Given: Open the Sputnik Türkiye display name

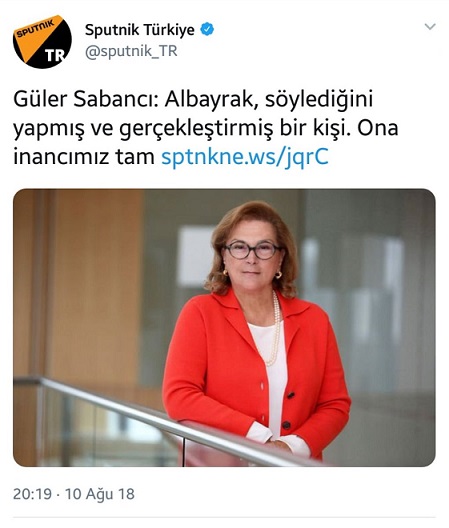Looking at the screenshot, I should 140,30.
